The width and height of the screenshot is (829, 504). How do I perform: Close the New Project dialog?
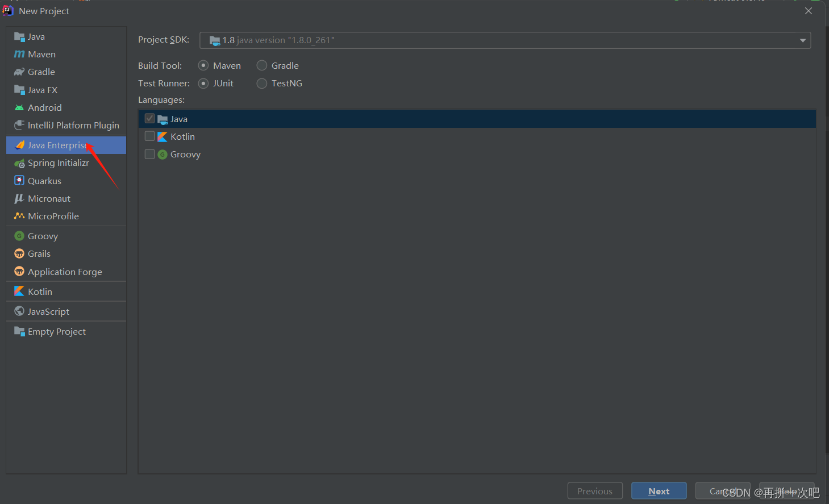pos(809,11)
